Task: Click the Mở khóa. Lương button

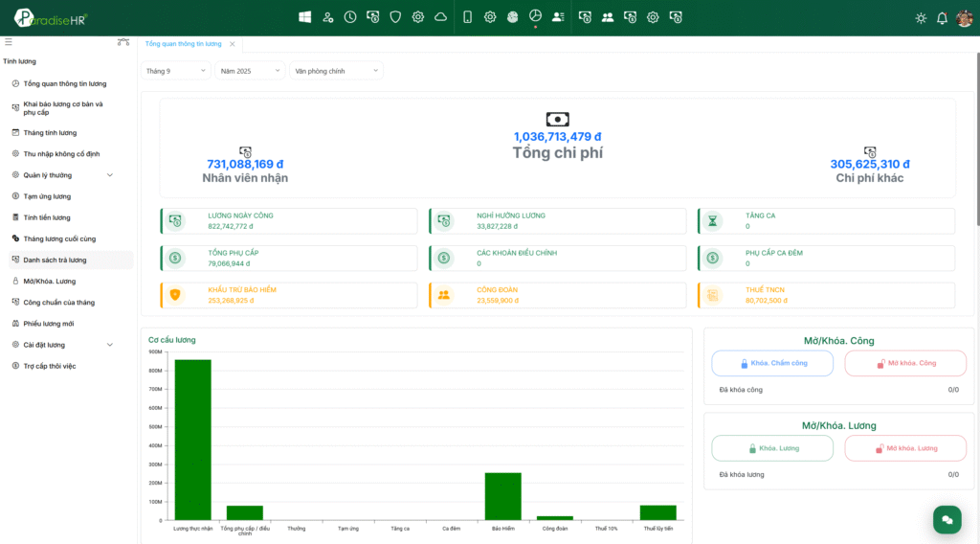Action: [x=905, y=448]
